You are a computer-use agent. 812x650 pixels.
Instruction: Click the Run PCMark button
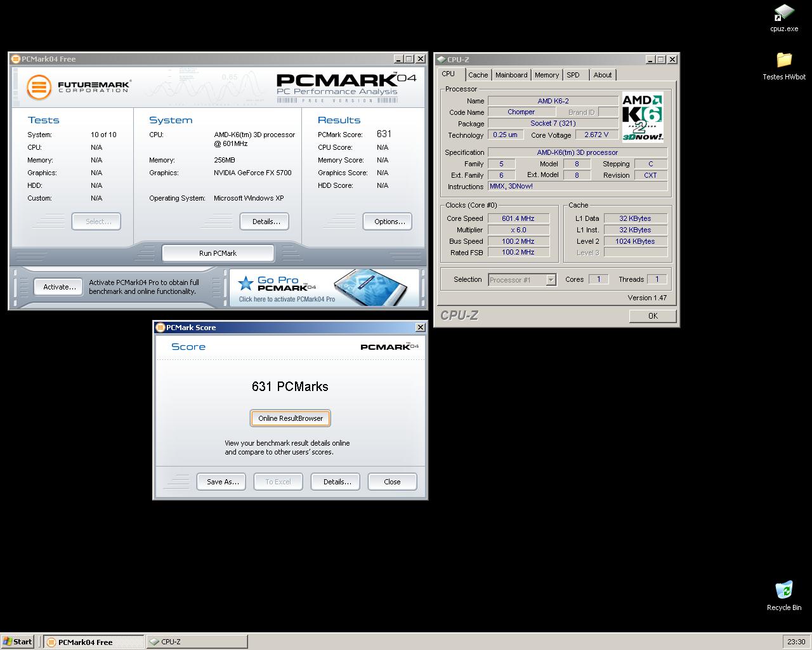[x=218, y=253]
